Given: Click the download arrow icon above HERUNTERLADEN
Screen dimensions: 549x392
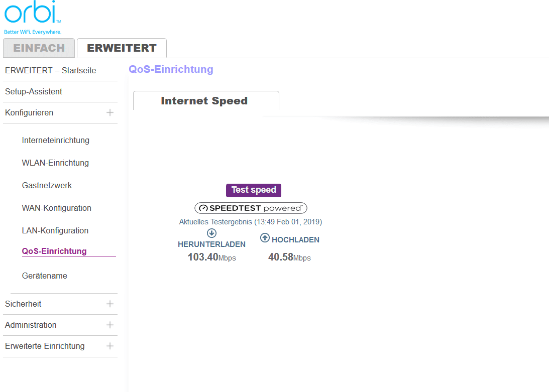Looking at the screenshot, I should (211, 233).
